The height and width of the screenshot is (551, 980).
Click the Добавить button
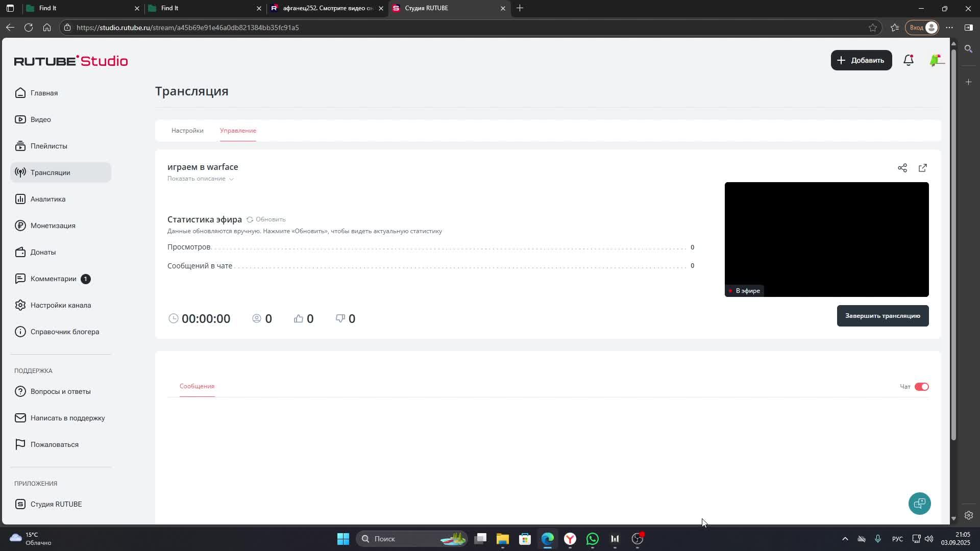[861, 60]
